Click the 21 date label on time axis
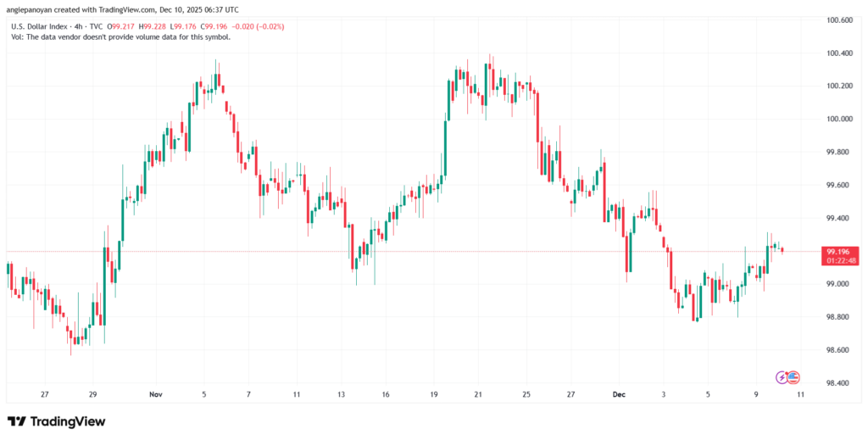The height and width of the screenshot is (440, 868). [x=478, y=394]
